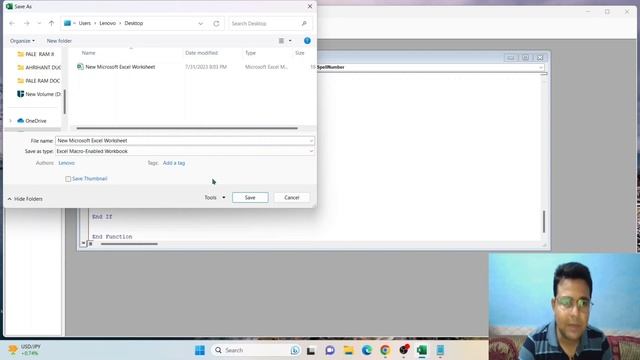Click the Excel file icon in list
The height and width of the screenshot is (360, 640).
(80, 67)
